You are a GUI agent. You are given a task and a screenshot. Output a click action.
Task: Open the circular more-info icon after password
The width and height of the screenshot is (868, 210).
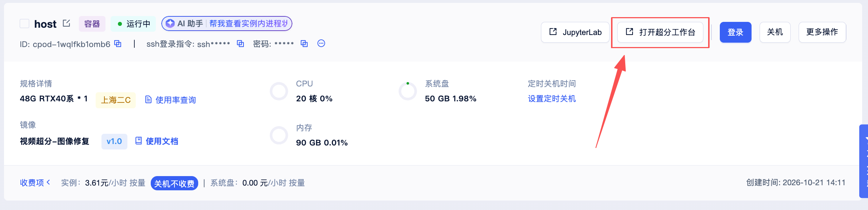click(321, 43)
